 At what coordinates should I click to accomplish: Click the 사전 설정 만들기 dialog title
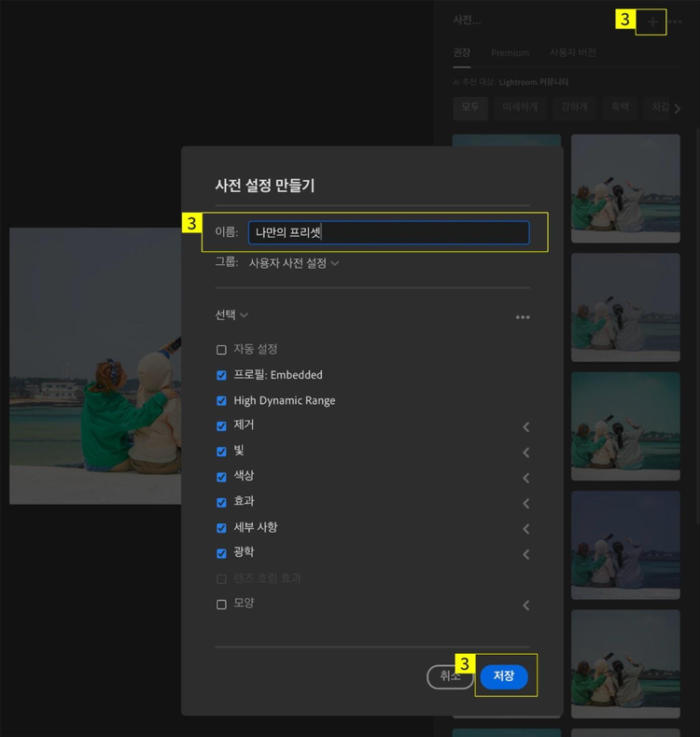coord(265,186)
